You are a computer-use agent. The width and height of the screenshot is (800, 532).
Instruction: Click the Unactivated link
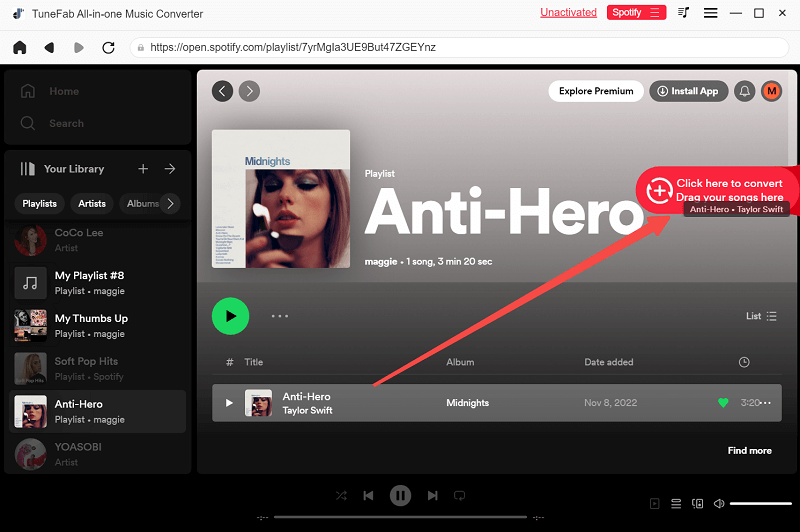click(568, 13)
